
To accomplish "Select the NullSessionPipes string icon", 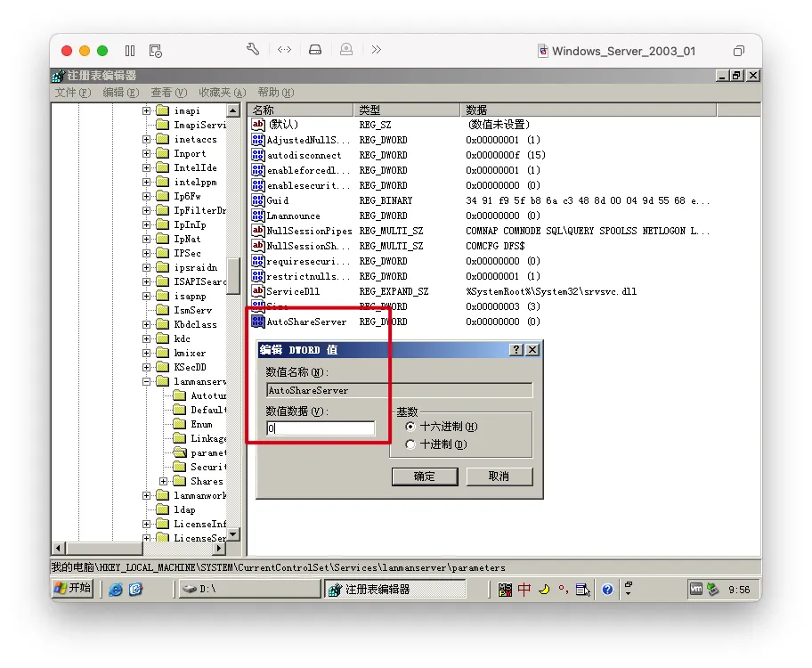I will [x=257, y=231].
